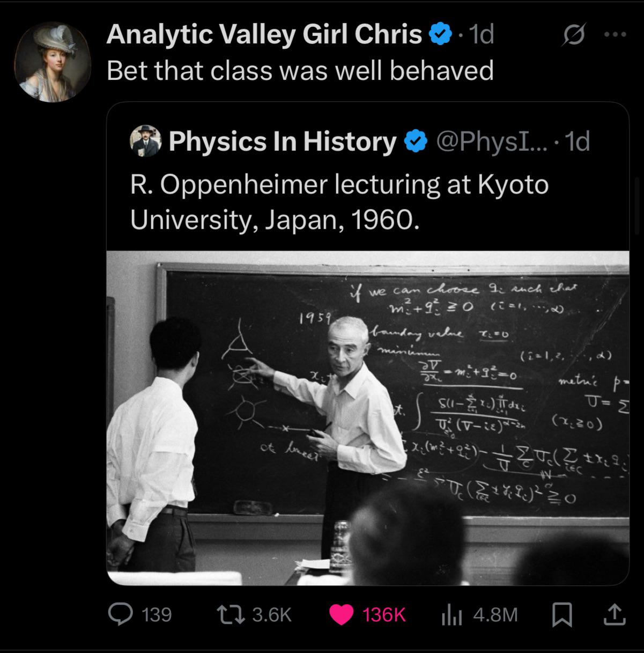Click the 1d timestamp in the quoted tweet
644x653 pixels.
[x=578, y=142]
